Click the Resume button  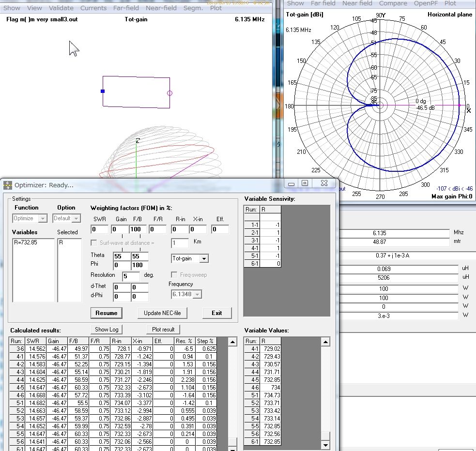pos(106,313)
